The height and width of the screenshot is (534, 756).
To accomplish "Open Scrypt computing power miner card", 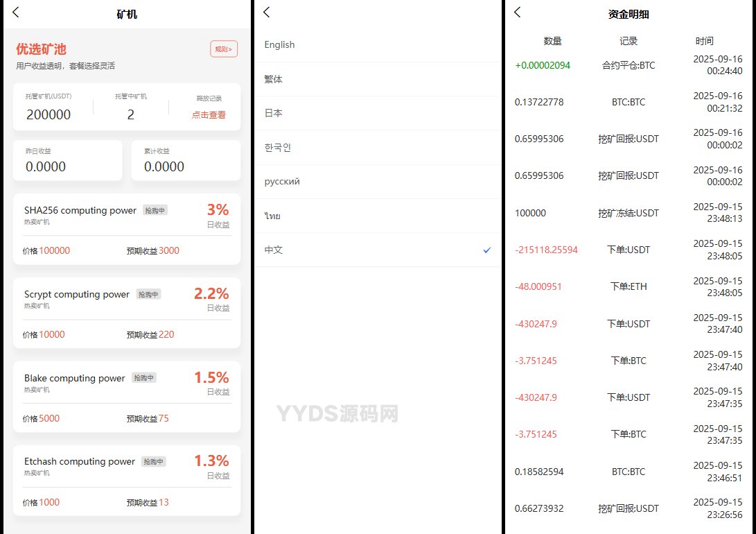I will pyautogui.click(x=127, y=313).
